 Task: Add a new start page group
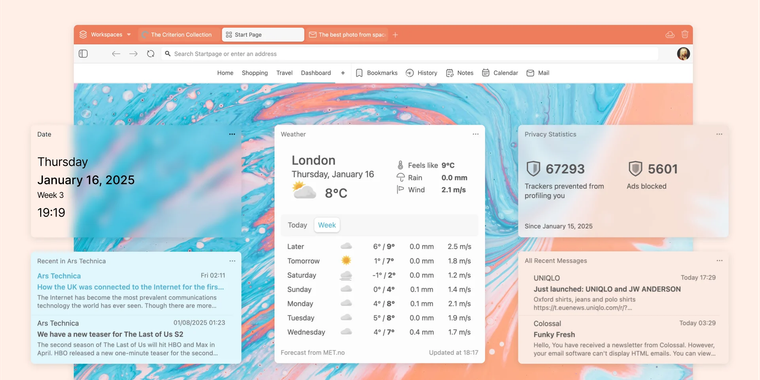343,73
